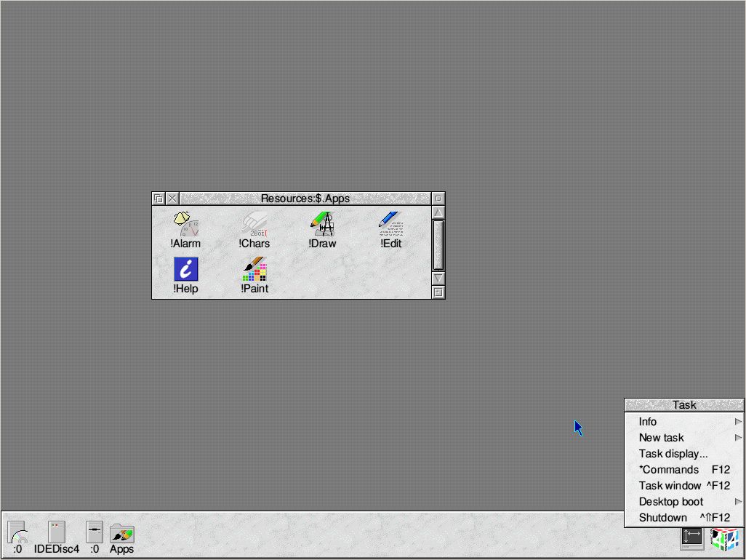Expand the Desktop boot submenu arrow
Screen dimensions: 746x560
coord(738,502)
